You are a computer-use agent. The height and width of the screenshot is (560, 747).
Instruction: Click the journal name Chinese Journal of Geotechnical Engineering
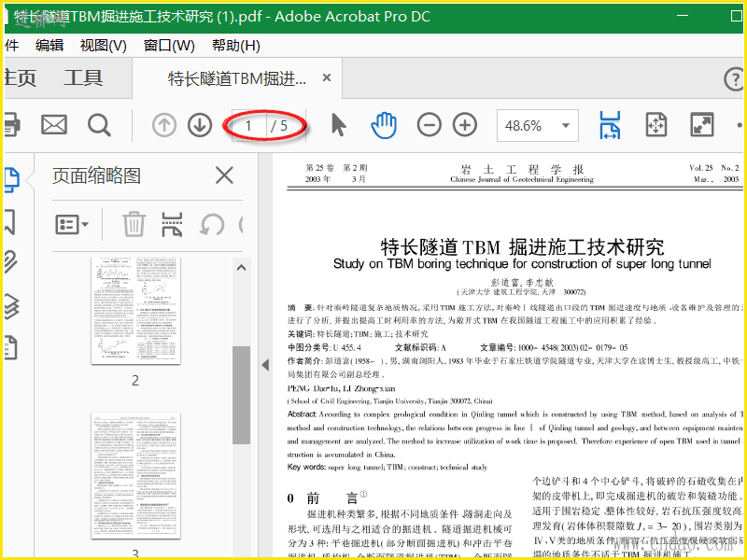522,179
